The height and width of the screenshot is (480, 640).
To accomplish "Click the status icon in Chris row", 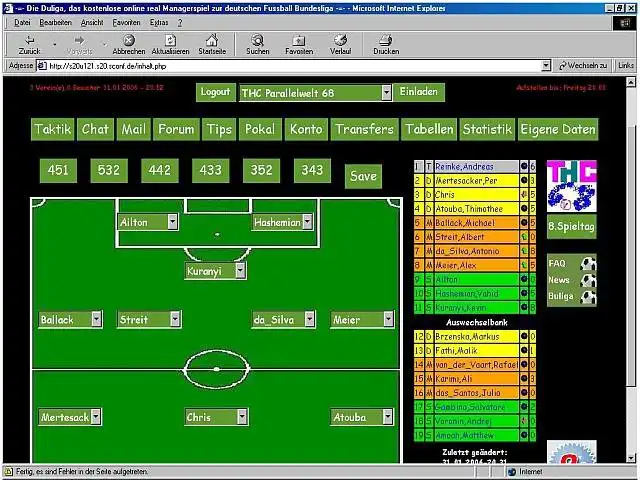I will (524, 195).
